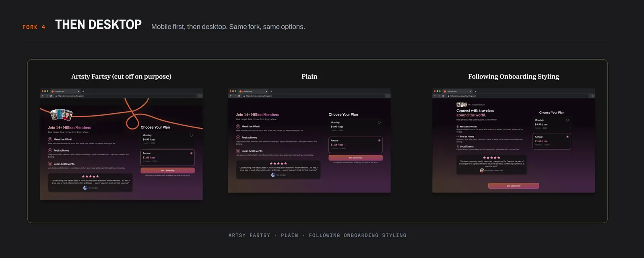This screenshot has width=644, height=258.
Task: Click Forward arrow in Plain browser mockup
Action: (235, 96)
